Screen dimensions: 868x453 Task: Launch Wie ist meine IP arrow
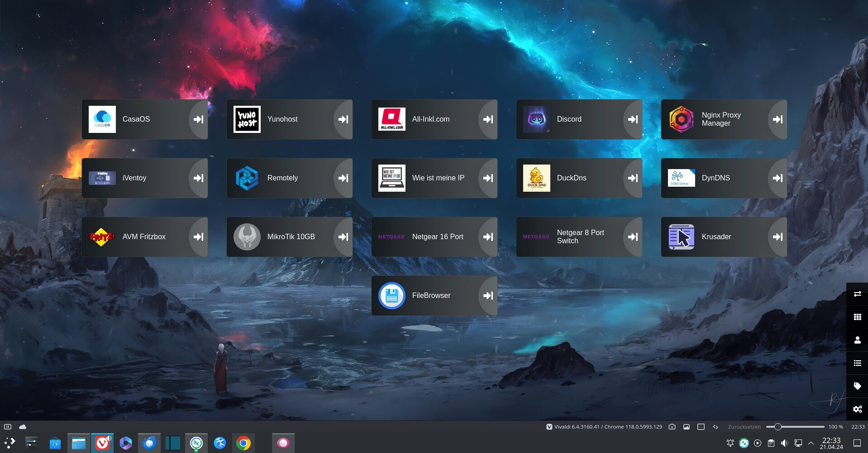click(x=488, y=178)
